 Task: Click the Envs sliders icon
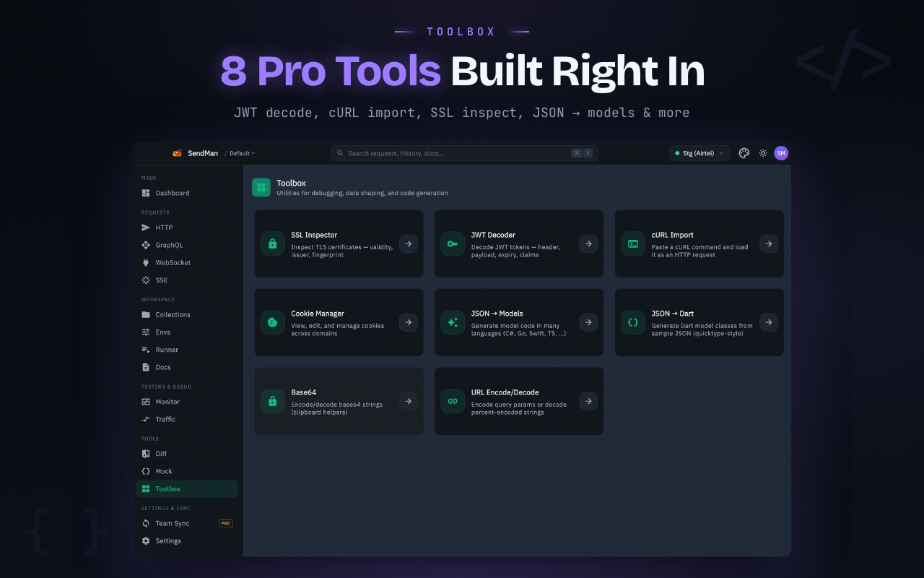click(x=146, y=332)
